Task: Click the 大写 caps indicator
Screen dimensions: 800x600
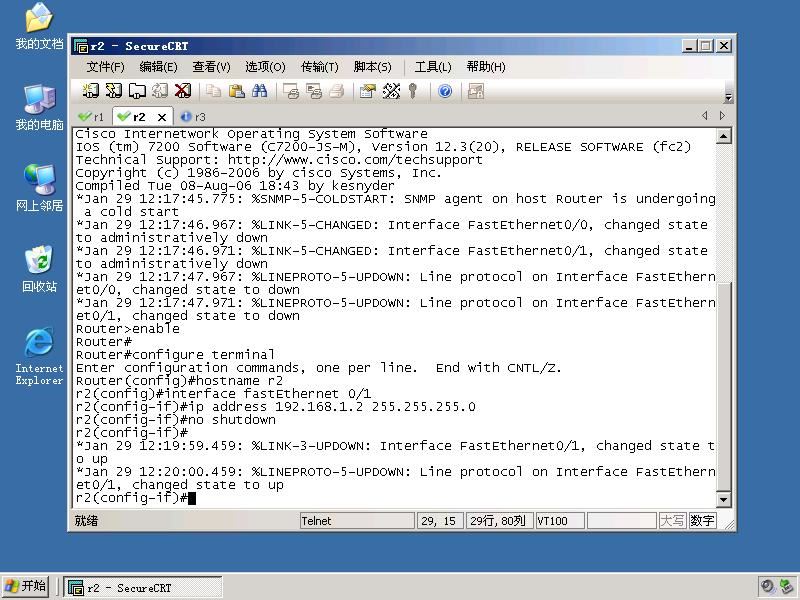Action: 672,521
